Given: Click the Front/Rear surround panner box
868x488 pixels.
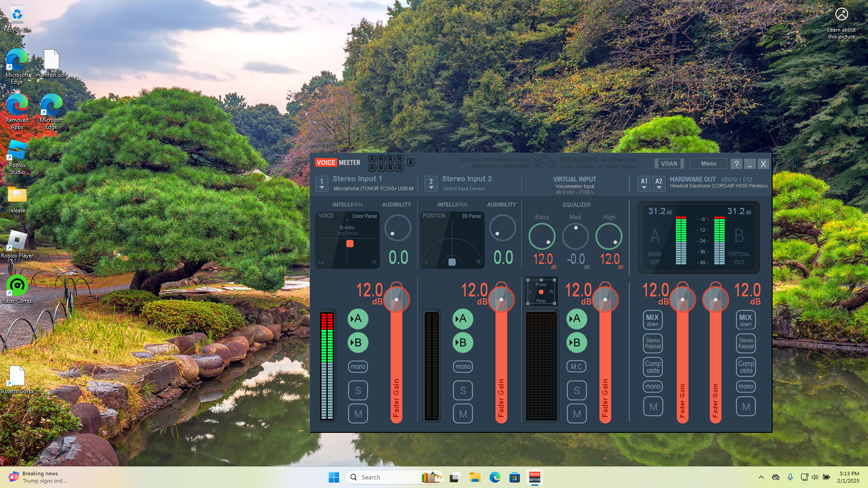Looking at the screenshot, I should 541,292.
